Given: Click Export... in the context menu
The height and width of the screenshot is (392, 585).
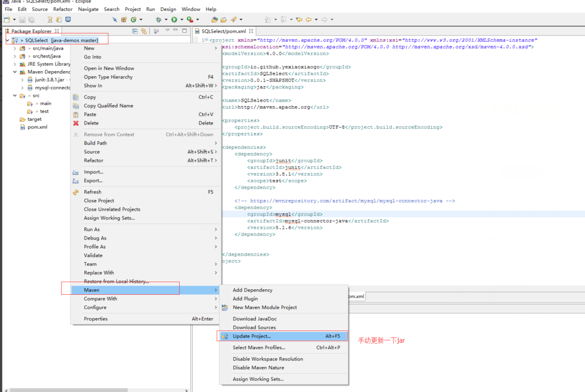Looking at the screenshot, I should (x=146, y=181).
